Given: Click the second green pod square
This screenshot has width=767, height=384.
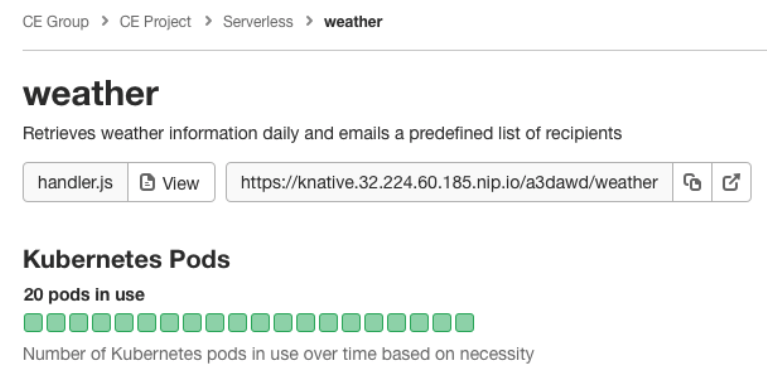Looking at the screenshot, I should [x=56, y=323].
